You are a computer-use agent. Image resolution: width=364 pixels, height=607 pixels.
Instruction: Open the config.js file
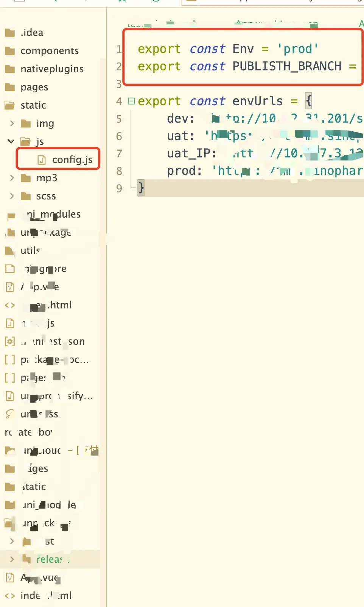(x=72, y=160)
